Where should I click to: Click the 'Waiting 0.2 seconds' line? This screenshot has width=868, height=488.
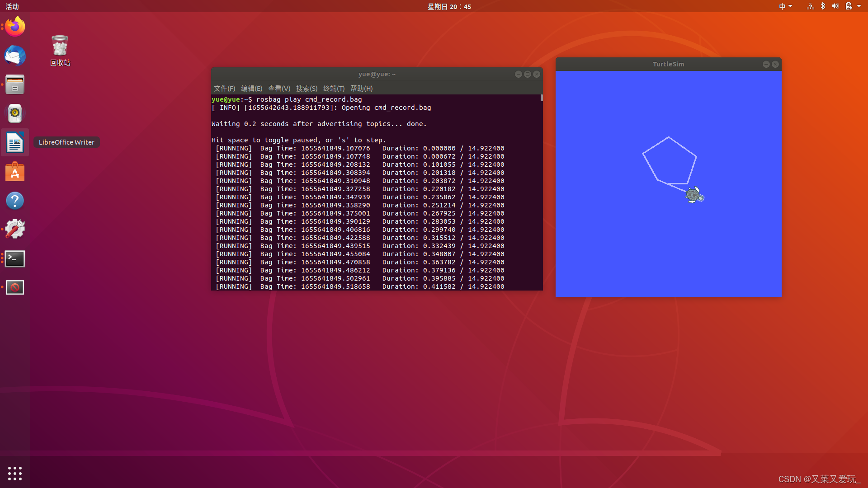point(319,124)
